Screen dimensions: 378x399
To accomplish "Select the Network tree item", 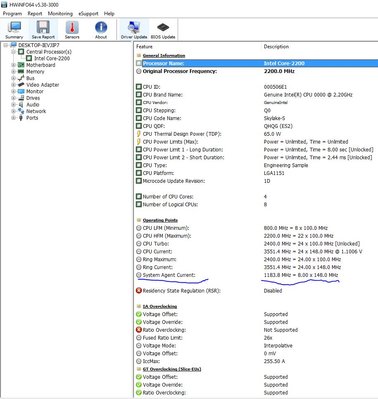I will pyautogui.click(x=36, y=111).
